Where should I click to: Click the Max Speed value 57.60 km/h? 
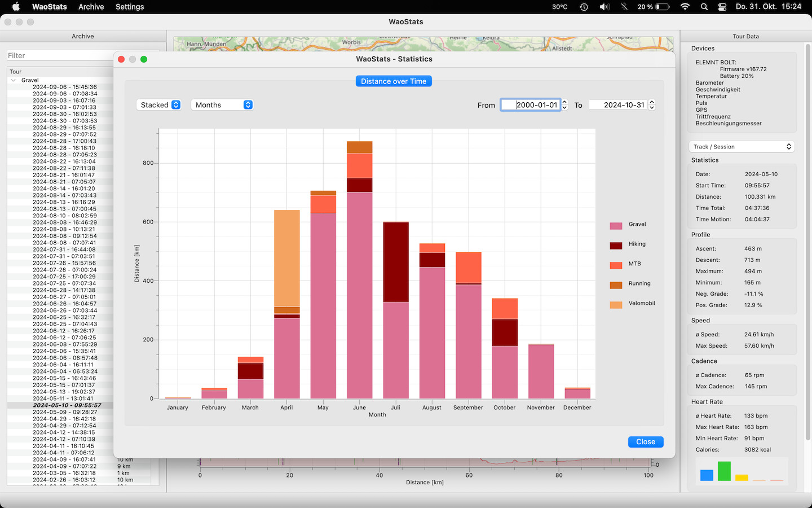759,346
